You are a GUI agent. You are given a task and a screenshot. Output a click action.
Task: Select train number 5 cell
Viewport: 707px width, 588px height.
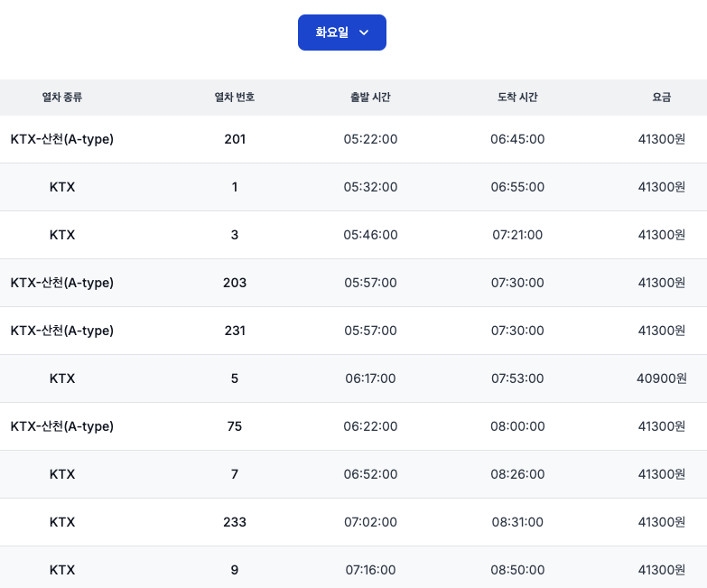[x=235, y=378]
